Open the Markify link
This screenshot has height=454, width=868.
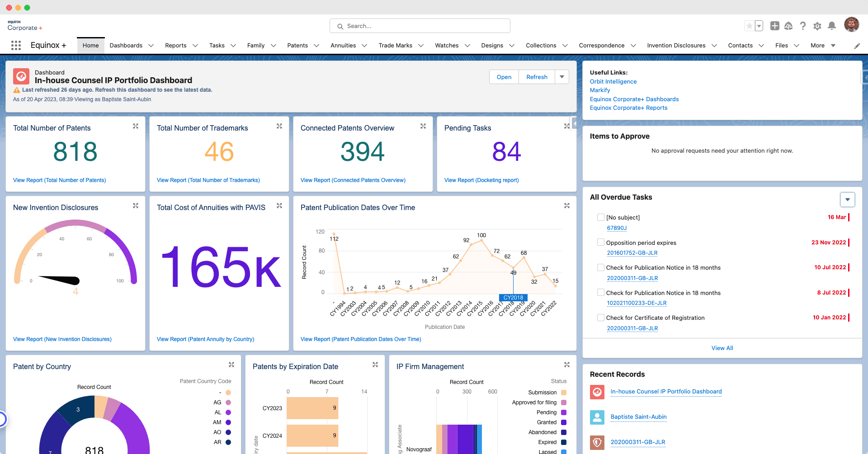(x=600, y=90)
